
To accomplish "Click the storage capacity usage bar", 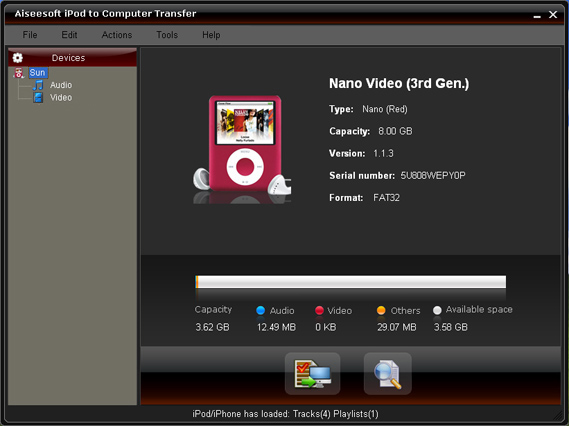I will (351, 282).
